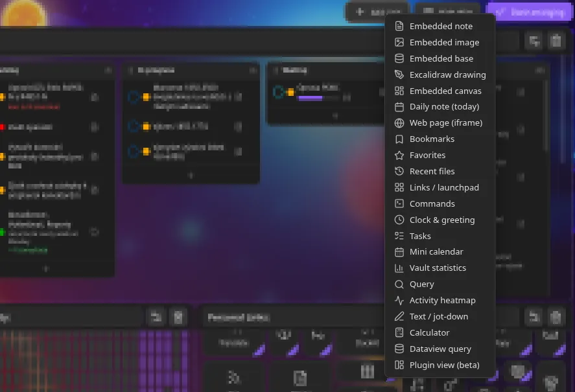Choose Embedded note from the tile menu
This screenshot has height=392, width=575.
(440, 27)
